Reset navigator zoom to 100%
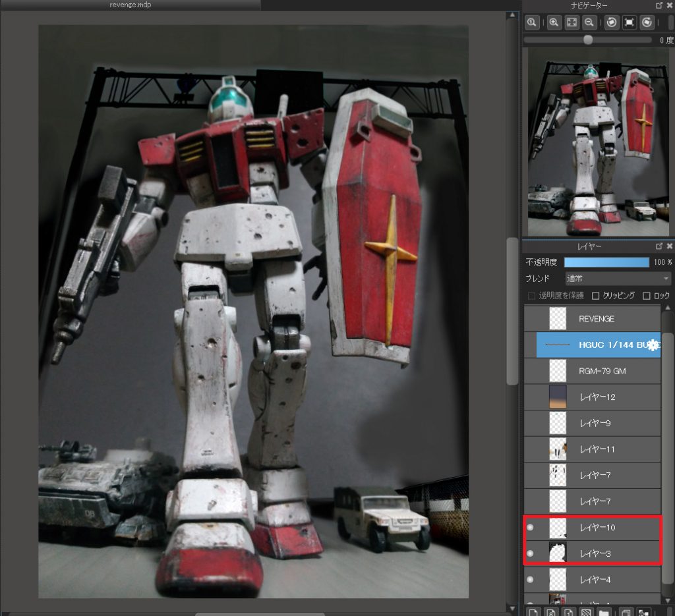 tap(531, 22)
